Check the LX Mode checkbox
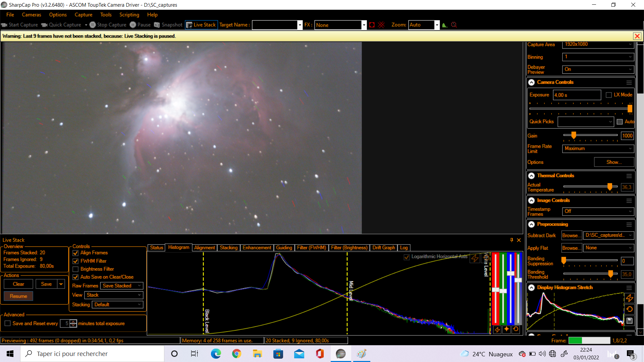 [x=609, y=95]
